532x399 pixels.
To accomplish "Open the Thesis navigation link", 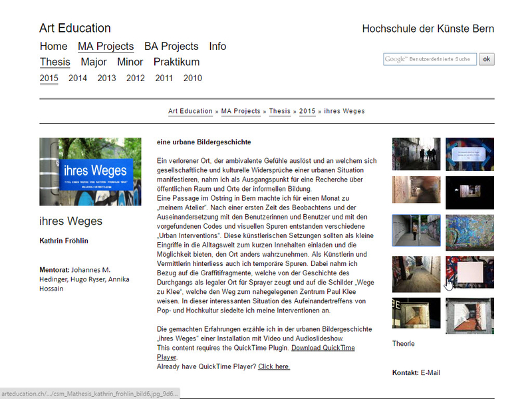I will tap(55, 62).
